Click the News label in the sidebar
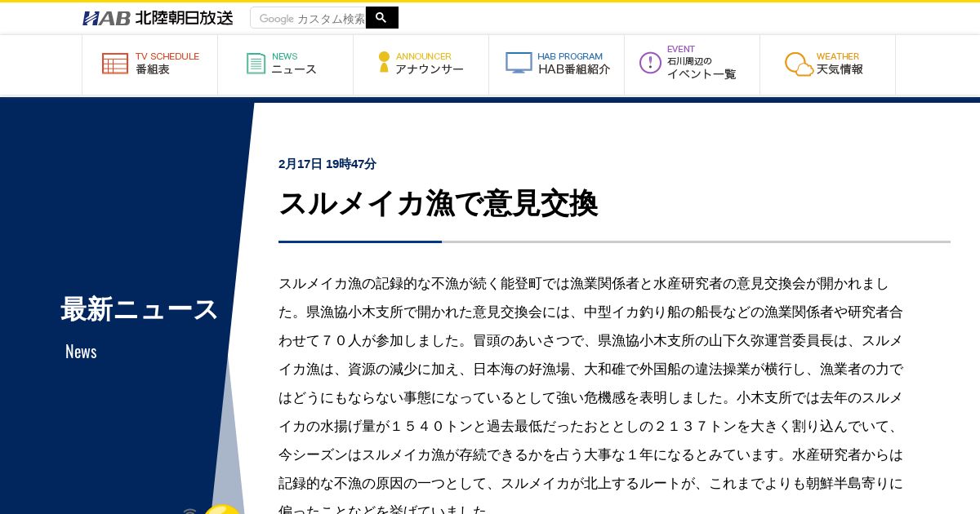This screenshot has height=514, width=980. coord(81,352)
